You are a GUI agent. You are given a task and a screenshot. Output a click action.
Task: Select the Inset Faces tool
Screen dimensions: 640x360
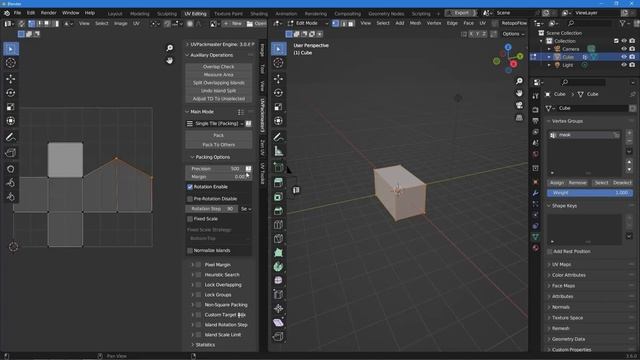[x=278, y=197]
